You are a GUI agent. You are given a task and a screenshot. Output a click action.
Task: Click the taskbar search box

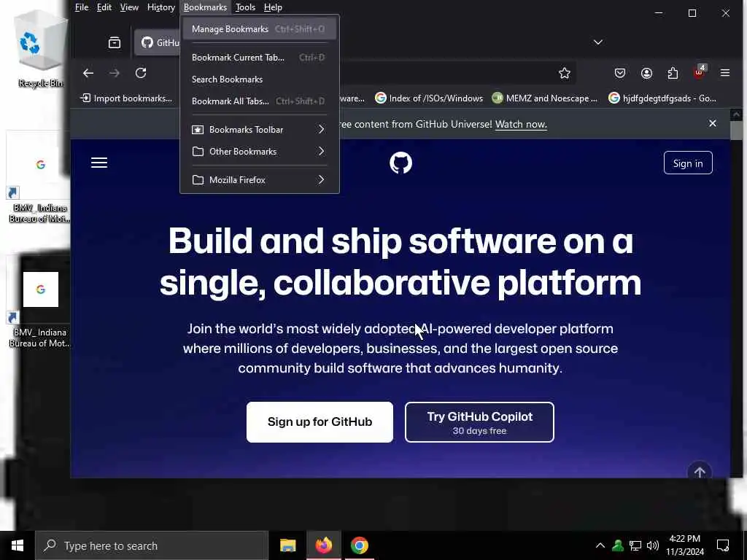tap(152, 545)
